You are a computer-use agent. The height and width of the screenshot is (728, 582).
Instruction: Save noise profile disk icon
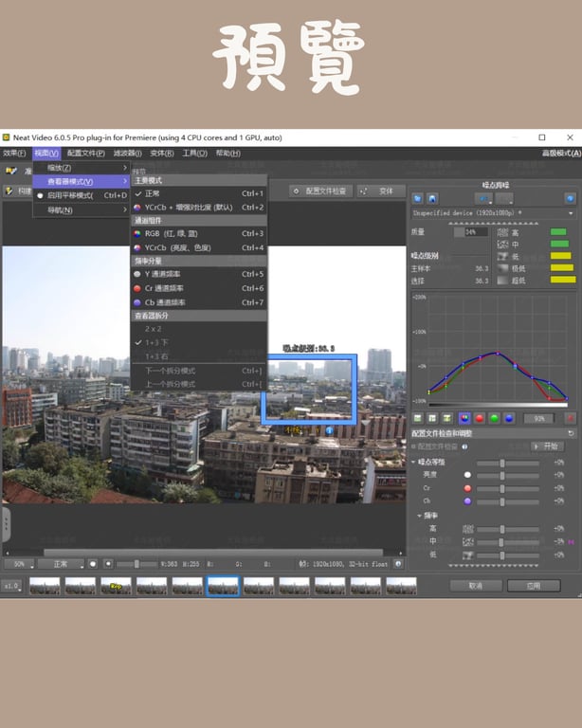coord(432,199)
